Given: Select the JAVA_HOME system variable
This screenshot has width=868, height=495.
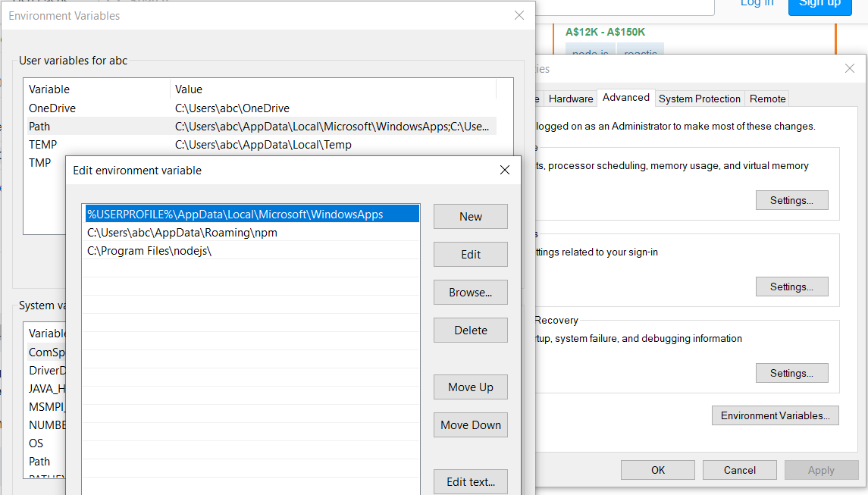Looking at the screenshot, I should (x=45, y=388).
